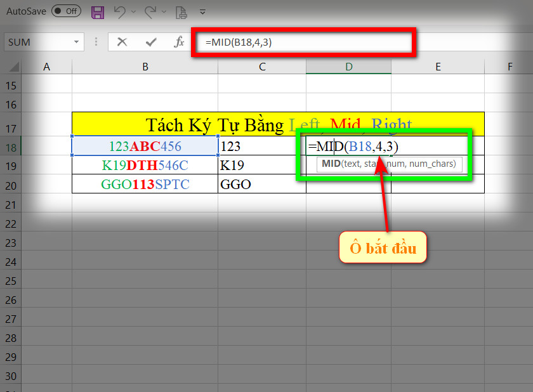Select column E header
Screen dimensions: 533x392
(438, 67)
